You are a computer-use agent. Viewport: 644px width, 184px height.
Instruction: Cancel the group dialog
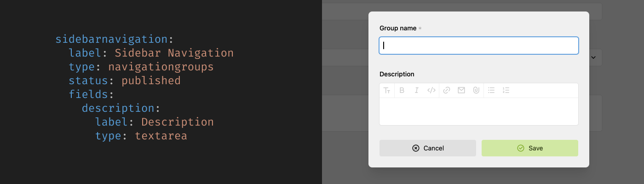pyautogui.click(x=427, y=148)
